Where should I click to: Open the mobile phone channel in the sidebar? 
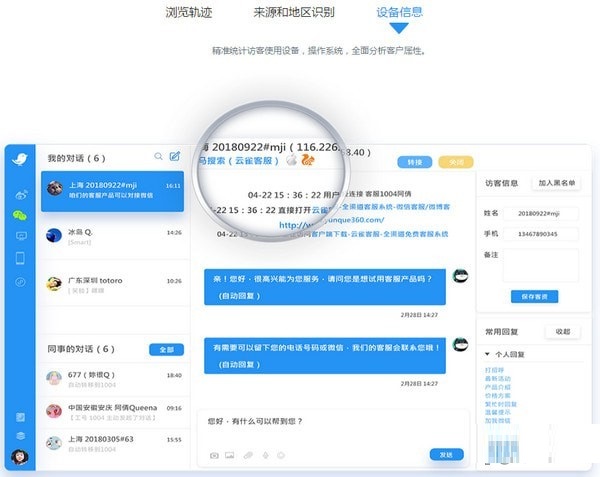20,258
